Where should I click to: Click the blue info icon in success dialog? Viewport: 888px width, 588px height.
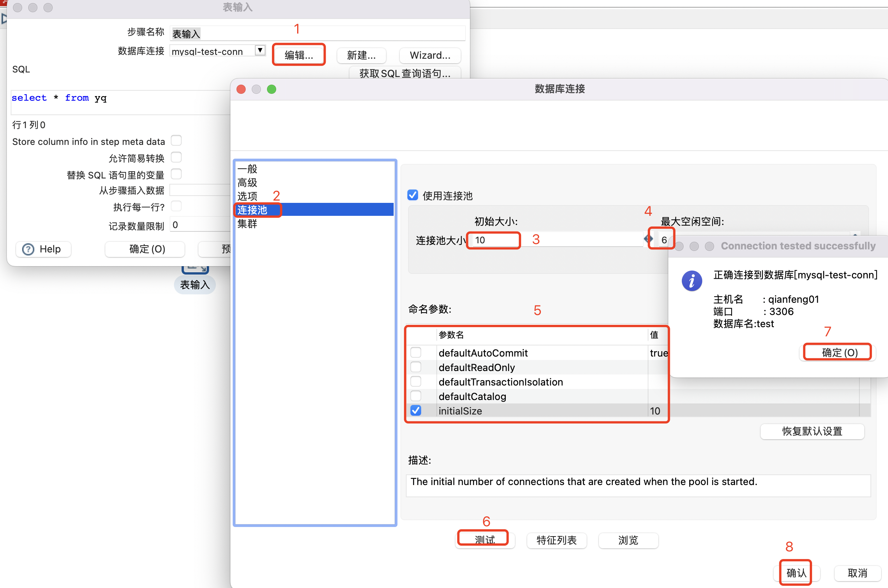click(x=692, y=281)
